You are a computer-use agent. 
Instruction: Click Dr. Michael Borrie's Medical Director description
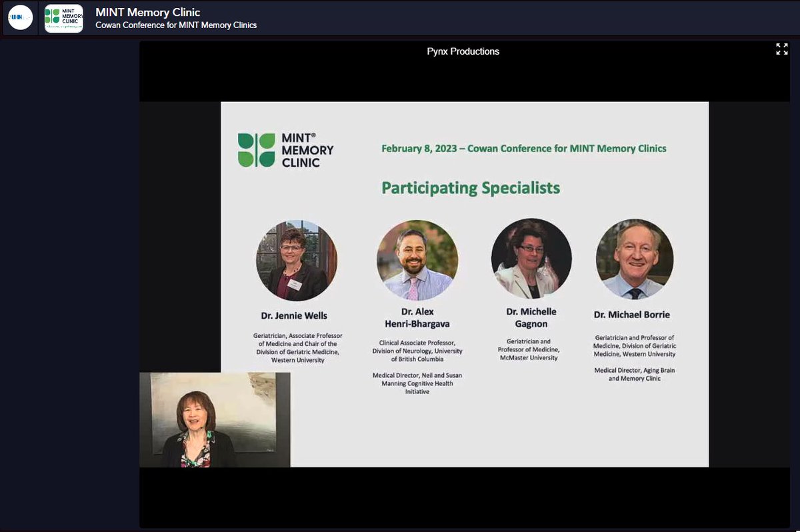(635, 374)
